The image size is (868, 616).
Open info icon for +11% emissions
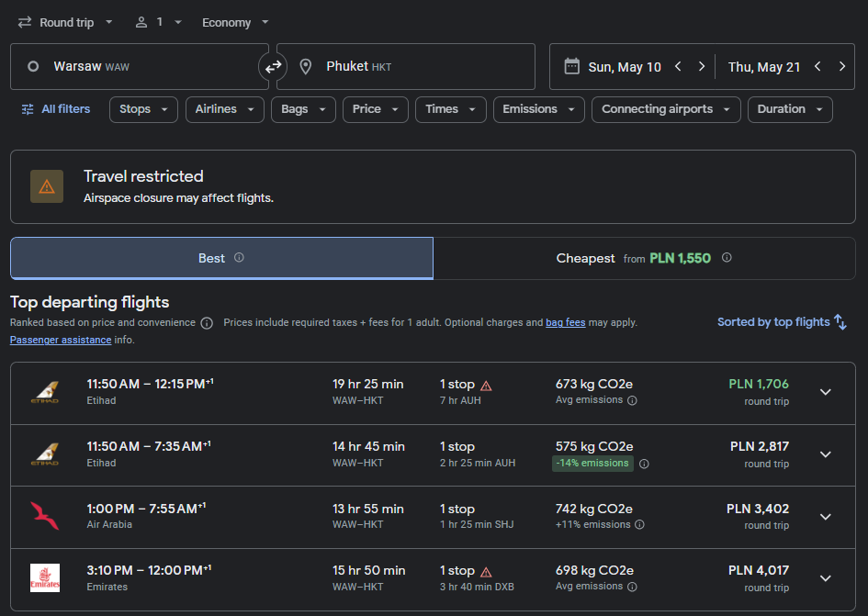pos(639,525)
